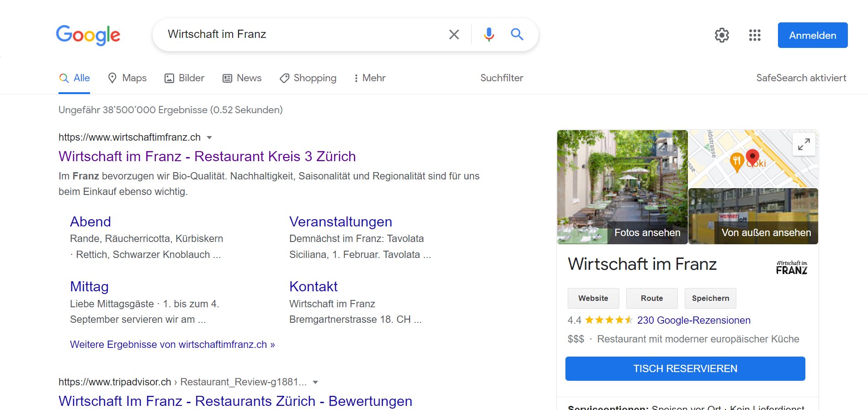The height and width of the screenshot is (410, 868).
Task: Click the Anmelden sign-in button
Action: 813,35
